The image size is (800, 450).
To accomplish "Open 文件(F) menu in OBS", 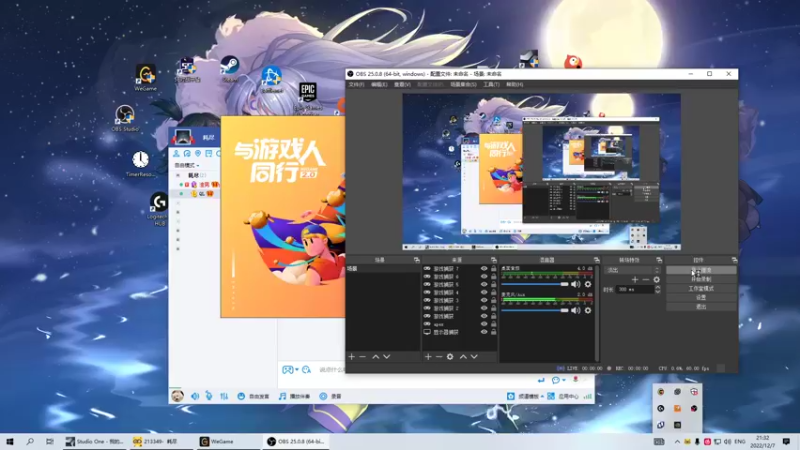I will [x=357, y=85].
